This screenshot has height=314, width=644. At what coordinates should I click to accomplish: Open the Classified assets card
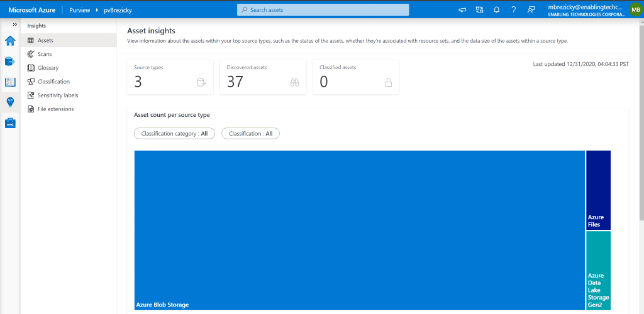pyautogui.click(x=356, y=77)
